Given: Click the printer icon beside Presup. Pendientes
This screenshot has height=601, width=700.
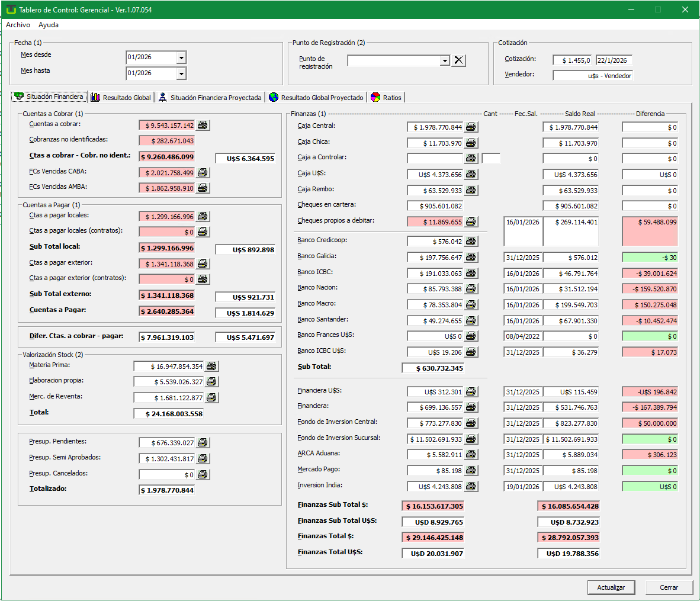Looking at the screenshot, I should point(203,443).
